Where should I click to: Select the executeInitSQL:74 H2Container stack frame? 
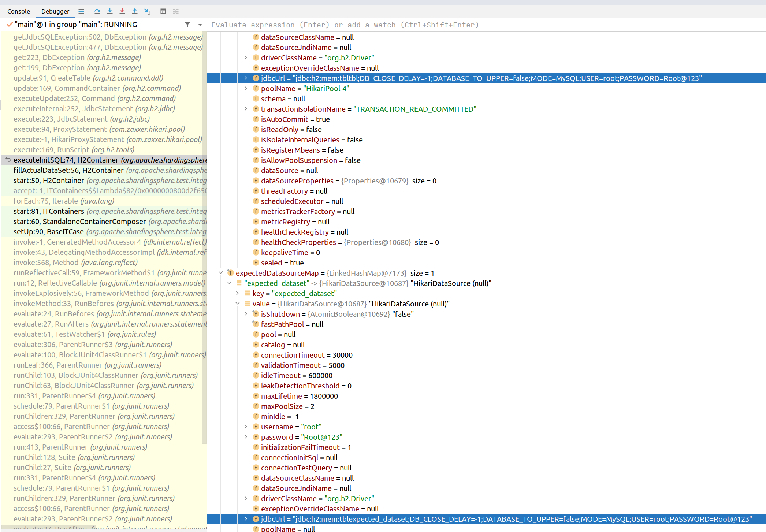[x=66, y=160]
